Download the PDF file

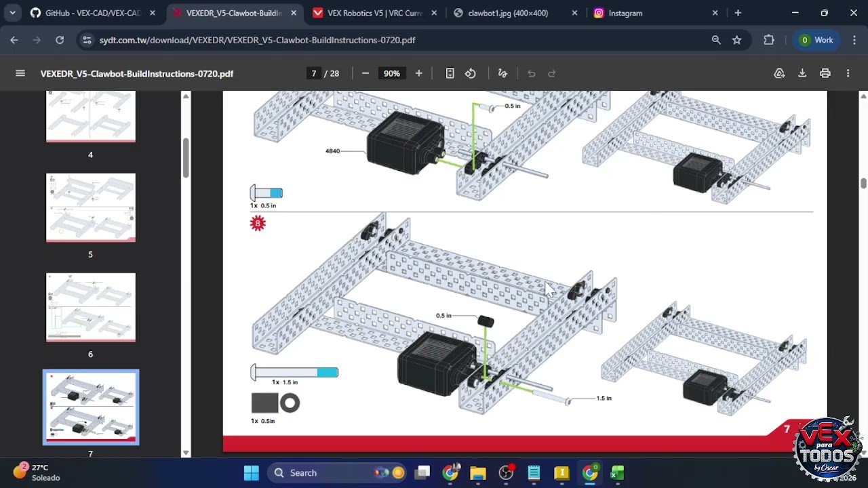tap(802, 73)
